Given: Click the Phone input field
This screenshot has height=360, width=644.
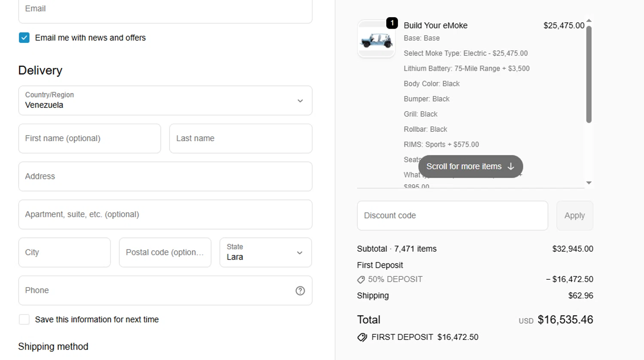Looking at the screenshot, I should pyautogui.click(x=165, y=290).
